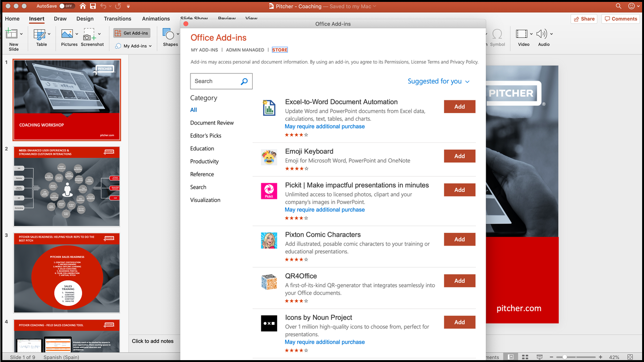
Task: Click the QR4Office add-in icon
Action: click(269, 282)
